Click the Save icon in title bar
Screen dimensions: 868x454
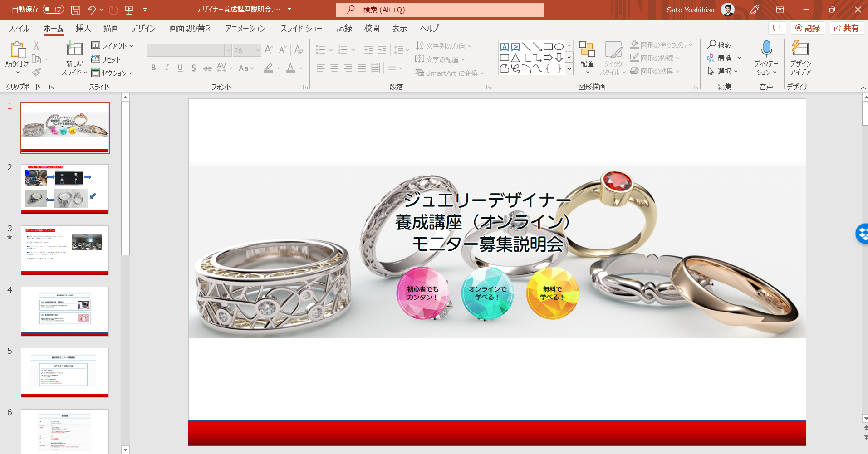point(76,10)
